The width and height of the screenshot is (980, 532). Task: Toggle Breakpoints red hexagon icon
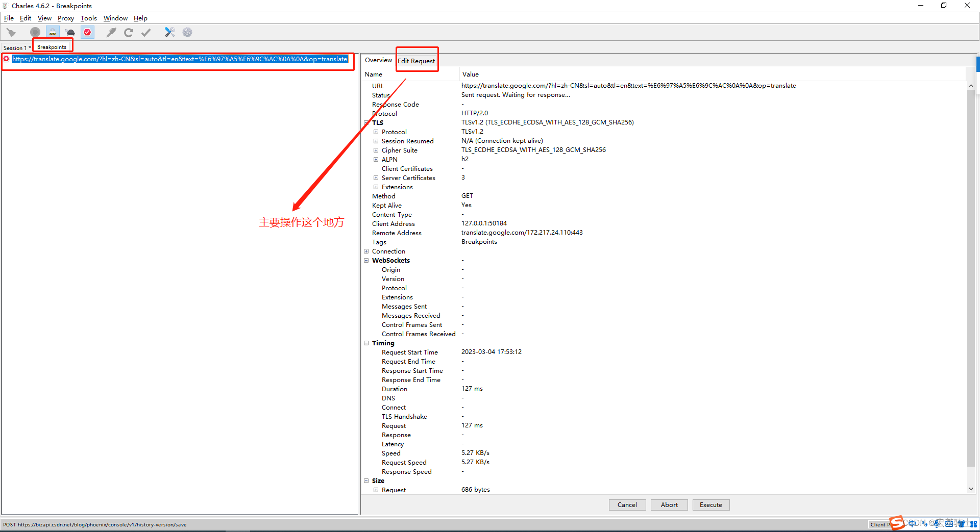click(88, 33)
